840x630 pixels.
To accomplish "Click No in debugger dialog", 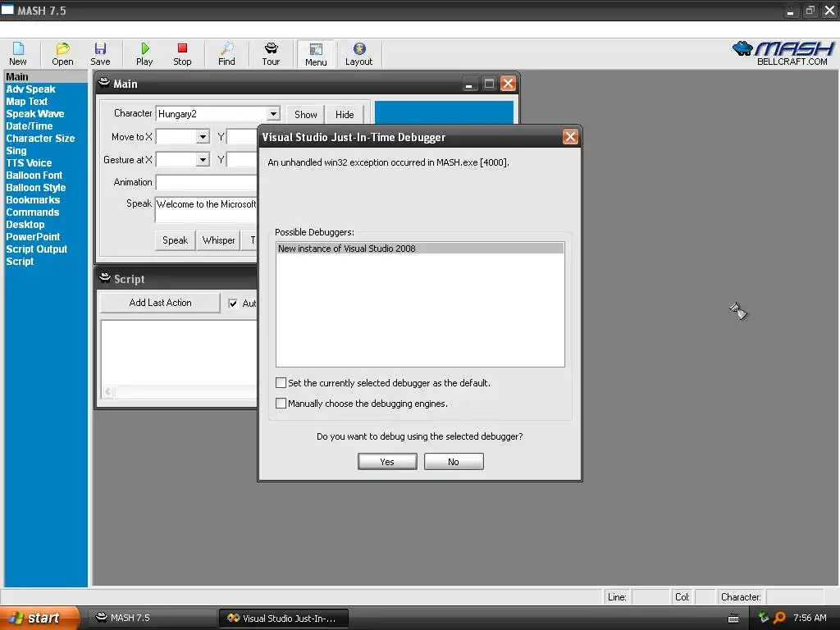I will click(454, 462).
